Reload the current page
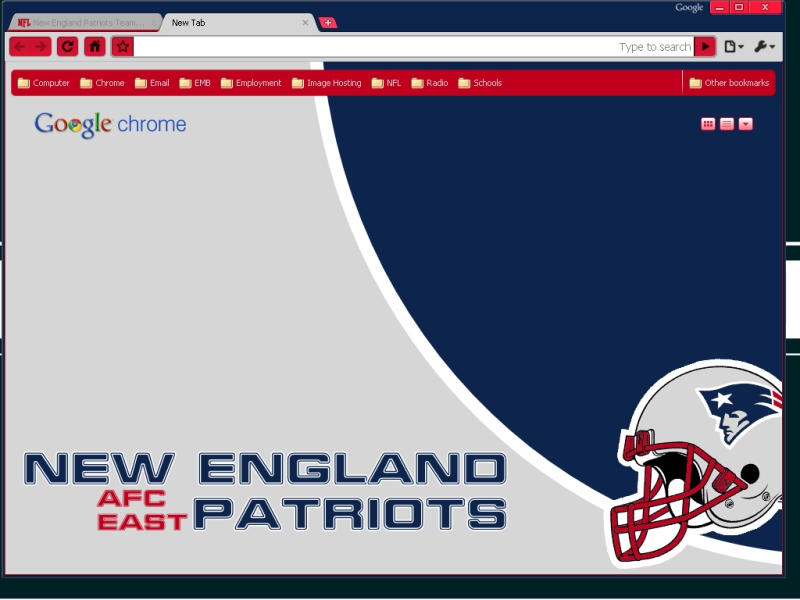Viewport: 800px width, 600px height. (x=66, y=45)
